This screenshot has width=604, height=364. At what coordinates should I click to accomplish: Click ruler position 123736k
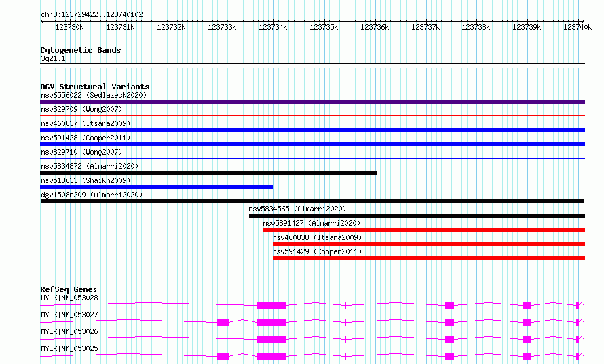(x=375, y=27)
